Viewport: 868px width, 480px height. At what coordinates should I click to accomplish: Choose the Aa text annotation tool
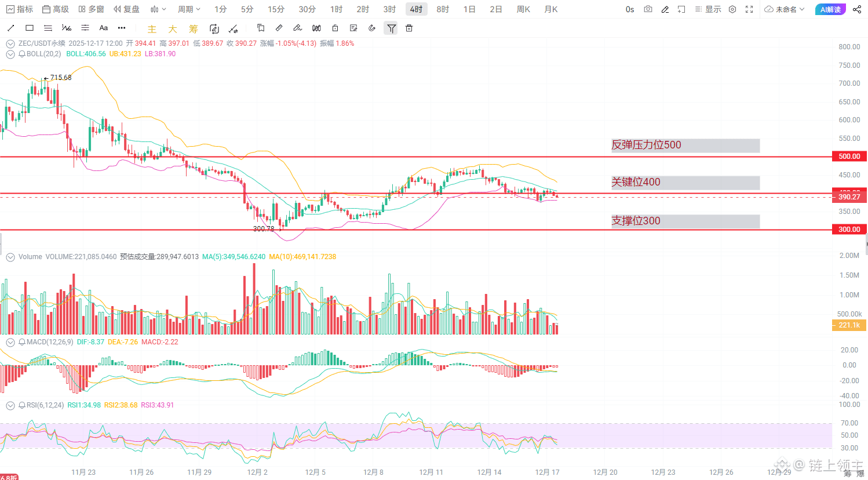104,28
